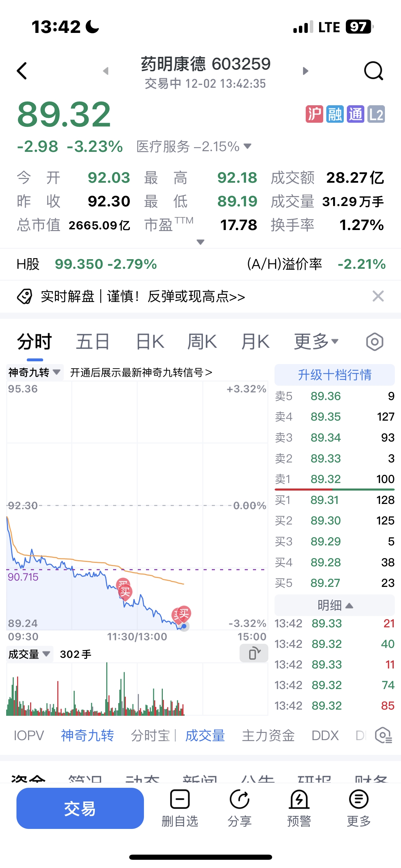This screenshot has width=401, height=868.
Task: Expand 医疗服务 sector dropdown arrow
Action: [247, 146]
